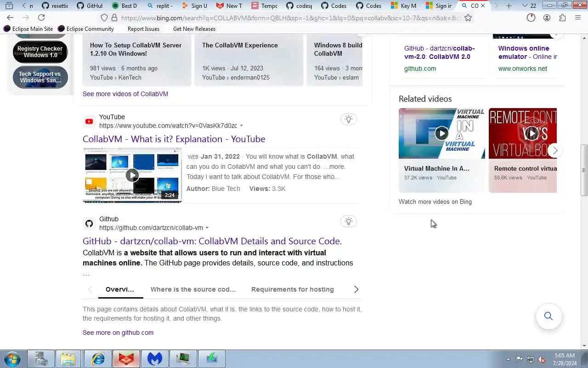Screen dimensions: 588x368
Task: Click Watch more videos on Bing
Action: pyautogui.click(x=435, y=201)
